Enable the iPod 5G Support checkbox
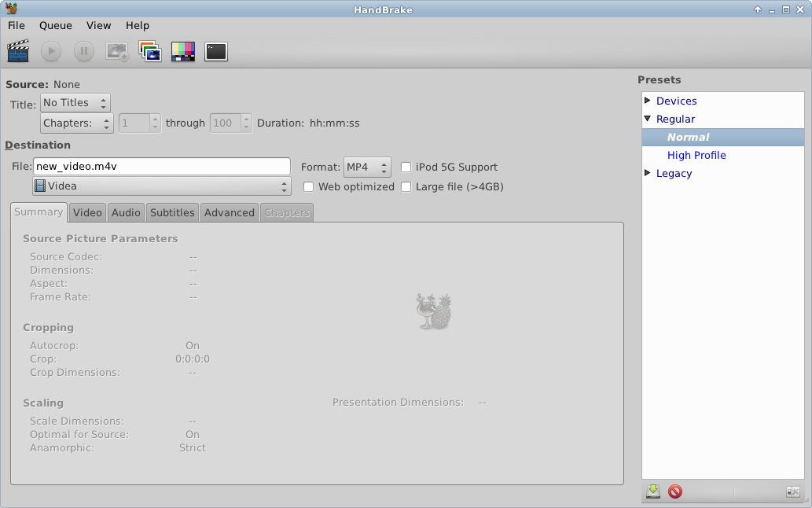 (406, 167)
